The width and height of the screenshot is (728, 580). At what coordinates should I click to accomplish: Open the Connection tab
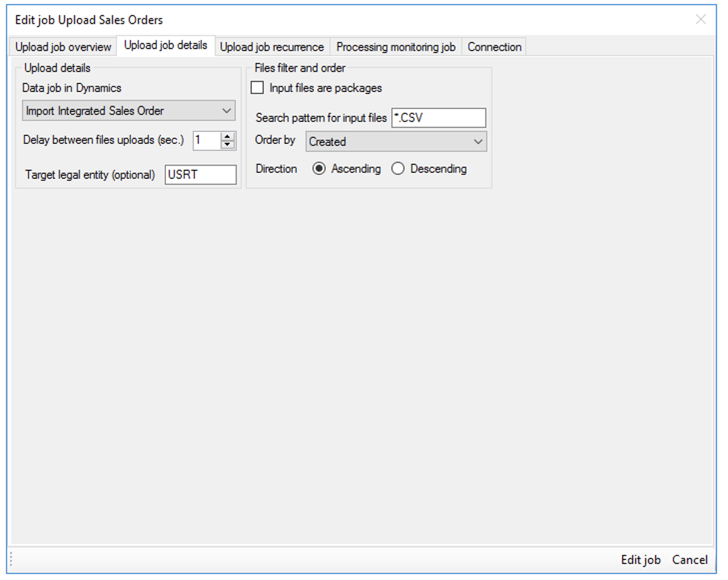pyautogui.click(x=494, y=47)
